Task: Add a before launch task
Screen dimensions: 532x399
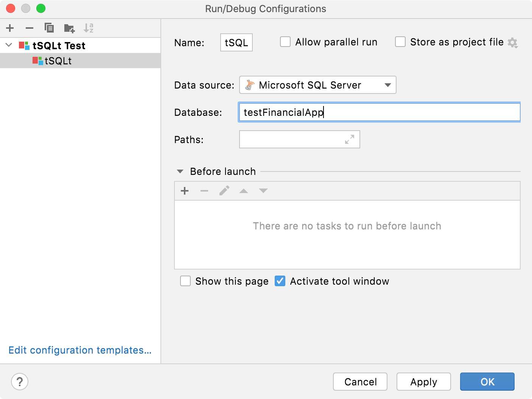Action: 185,191
